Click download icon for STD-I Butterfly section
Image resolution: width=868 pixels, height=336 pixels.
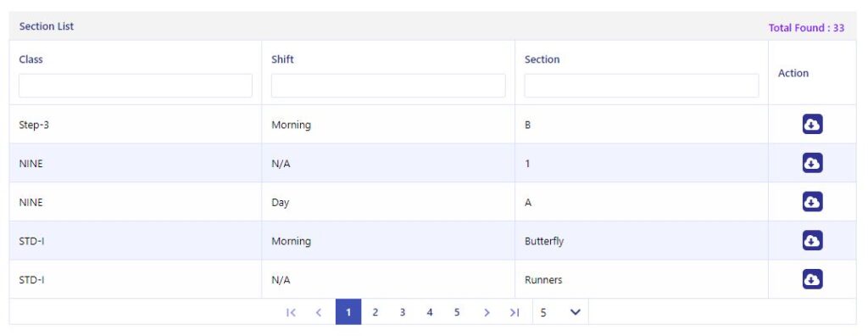click(x=812, y=241)
